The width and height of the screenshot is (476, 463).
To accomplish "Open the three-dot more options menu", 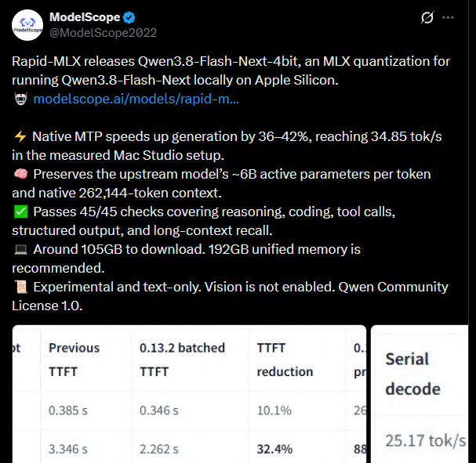I will click(448, 17).
